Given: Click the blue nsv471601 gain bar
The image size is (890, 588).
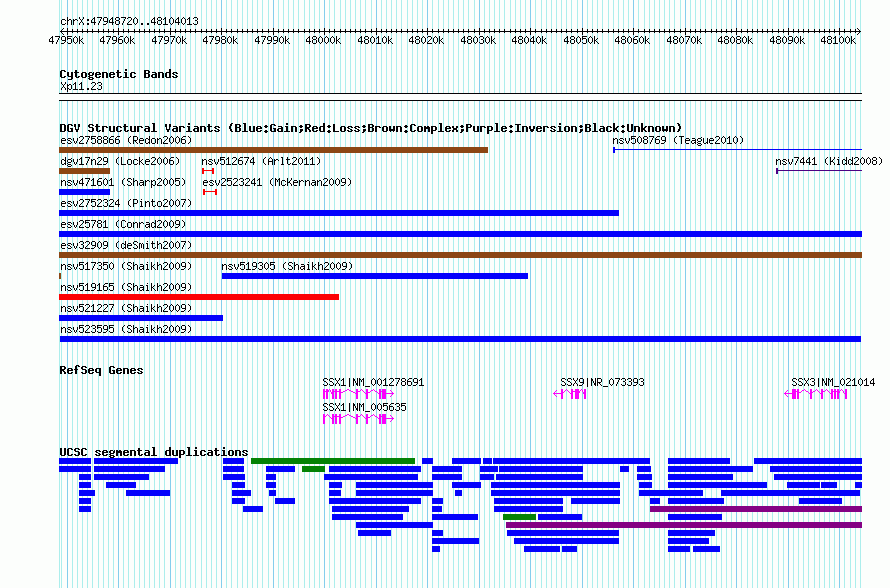Looking at the screenshot, I should click(85, 192).
